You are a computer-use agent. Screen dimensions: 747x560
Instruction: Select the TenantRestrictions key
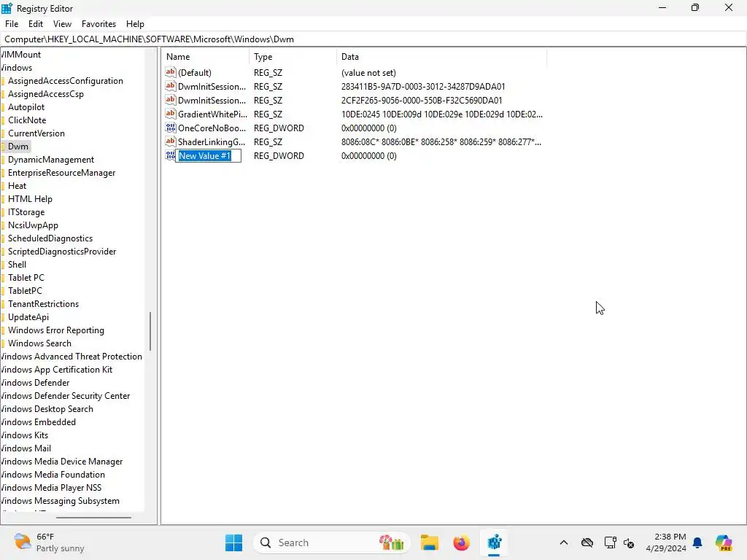tap(43, 304)
